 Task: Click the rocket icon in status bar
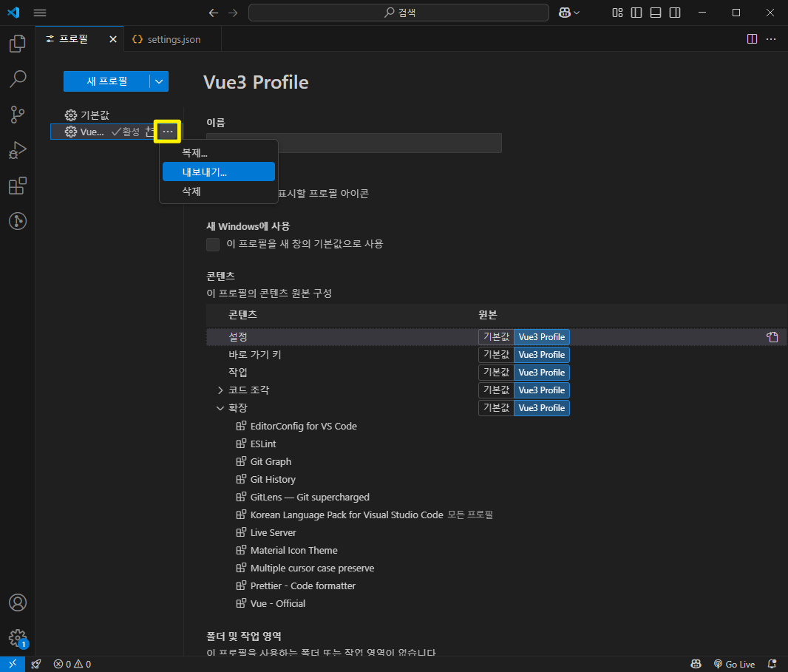click(36, 664)
